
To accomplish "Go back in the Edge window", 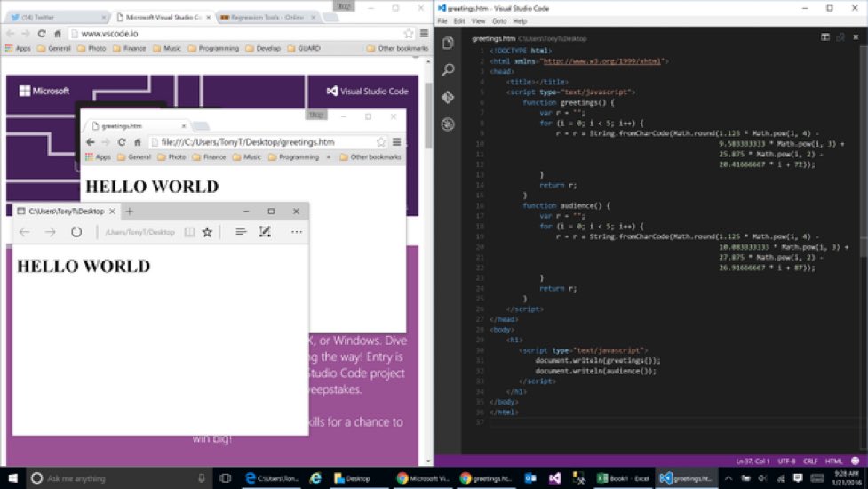I will (24, 232).
